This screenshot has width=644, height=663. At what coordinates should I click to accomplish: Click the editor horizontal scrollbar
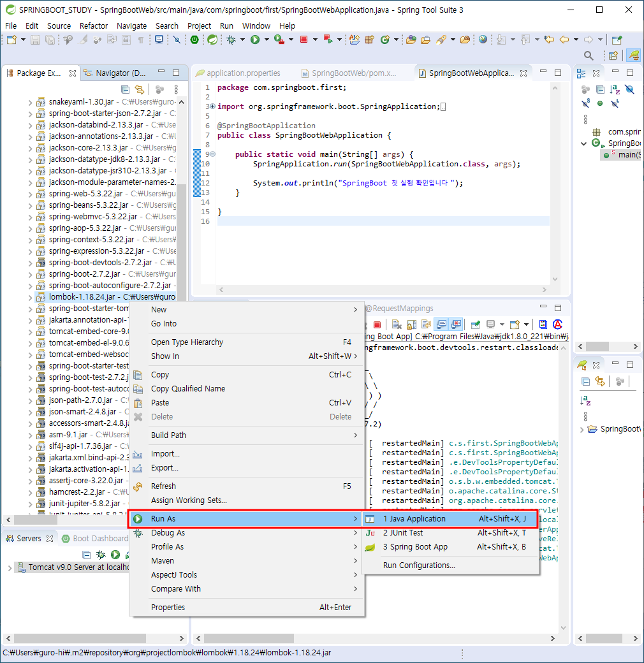pyautogui.click(x=382, y=289)
